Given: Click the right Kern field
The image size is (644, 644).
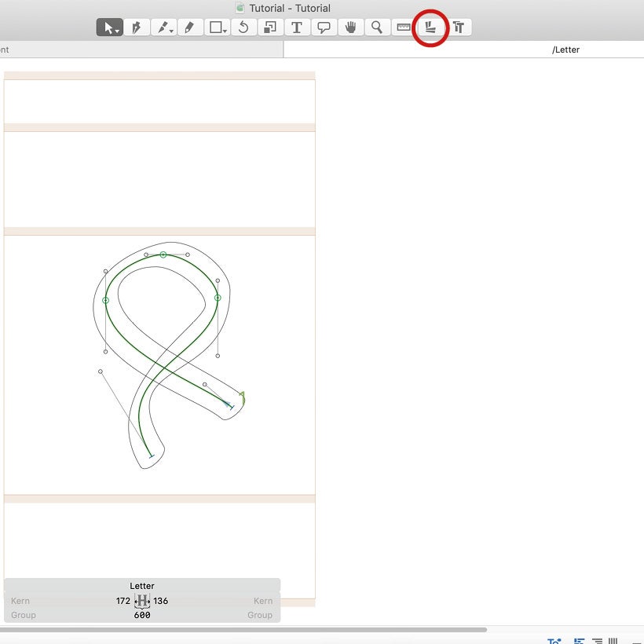Looking at the screenshot, I should click(263, 601).
